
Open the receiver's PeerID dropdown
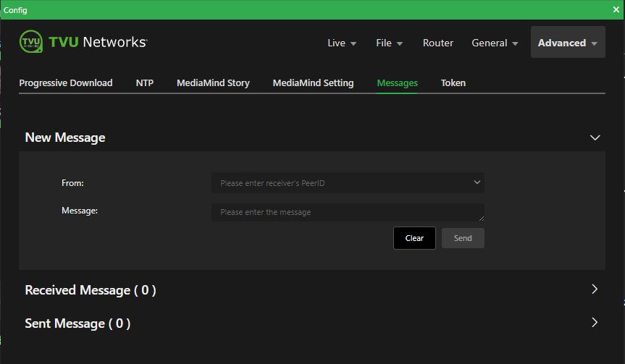(348, 183)
